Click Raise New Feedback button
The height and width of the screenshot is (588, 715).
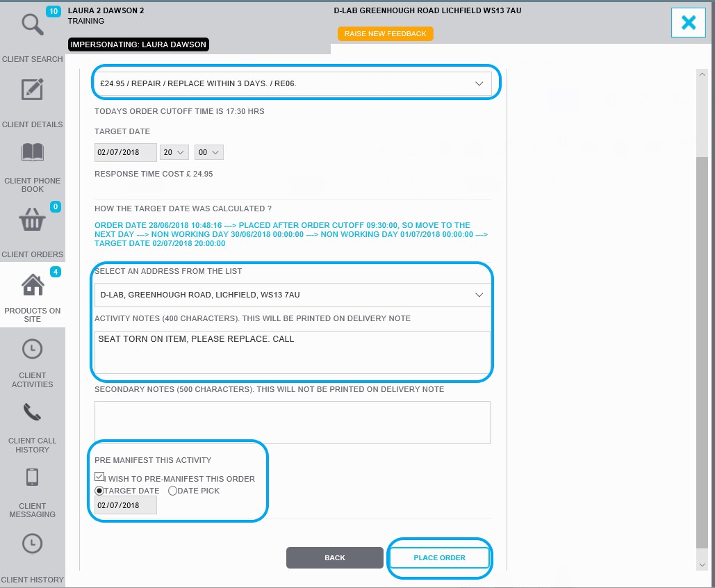[386, 34]
